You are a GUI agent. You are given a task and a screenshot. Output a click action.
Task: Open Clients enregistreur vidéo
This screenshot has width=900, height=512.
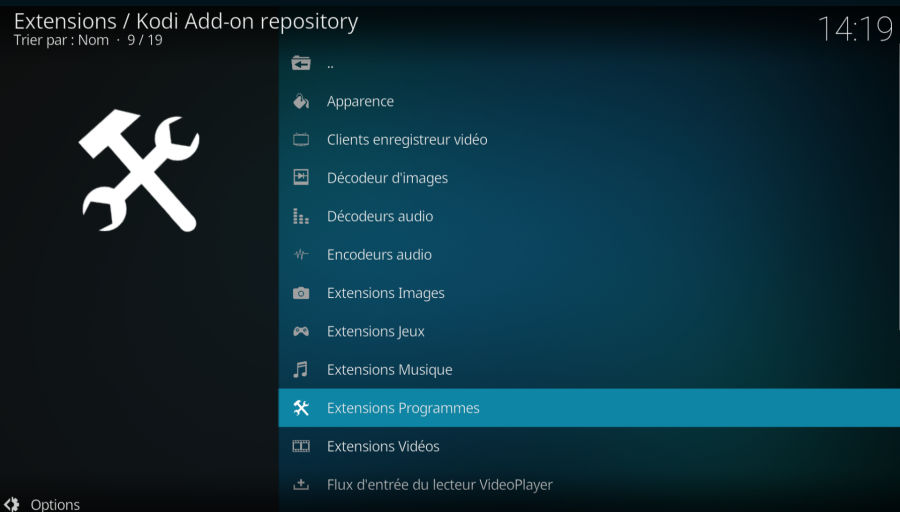coord(589,139)
